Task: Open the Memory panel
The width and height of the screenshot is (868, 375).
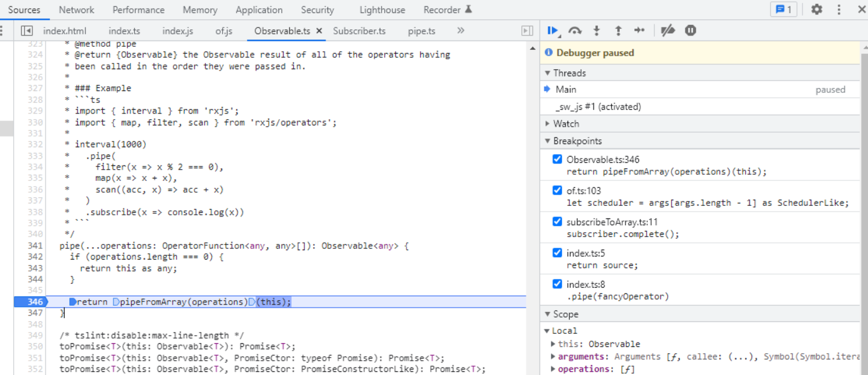Action: [x=200, y=10]
